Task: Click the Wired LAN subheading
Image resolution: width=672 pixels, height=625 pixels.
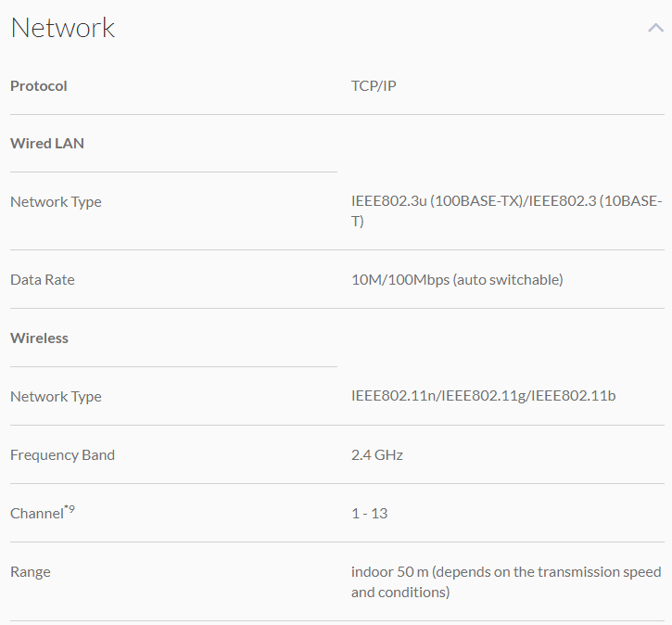Action: (47, 144)
